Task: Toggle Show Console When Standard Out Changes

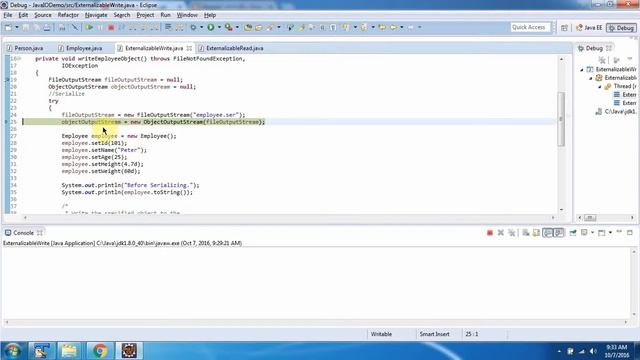Action: 548,233
